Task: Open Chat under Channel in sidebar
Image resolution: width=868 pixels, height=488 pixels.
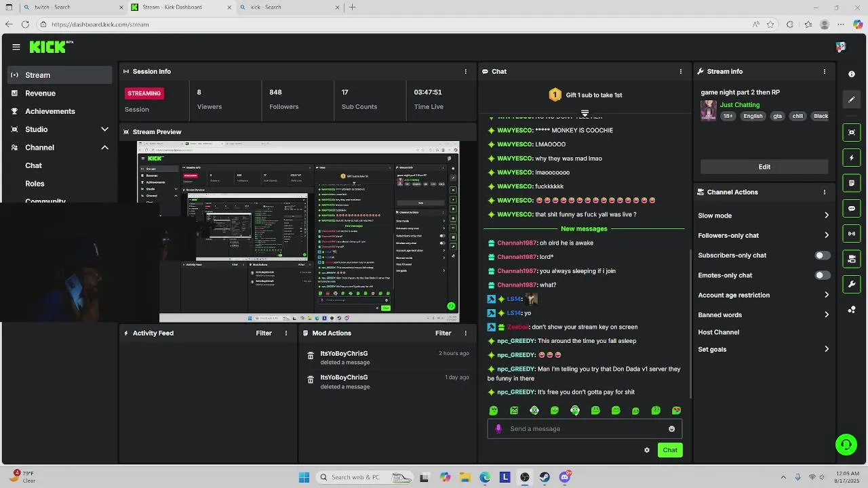Action: 33,165
